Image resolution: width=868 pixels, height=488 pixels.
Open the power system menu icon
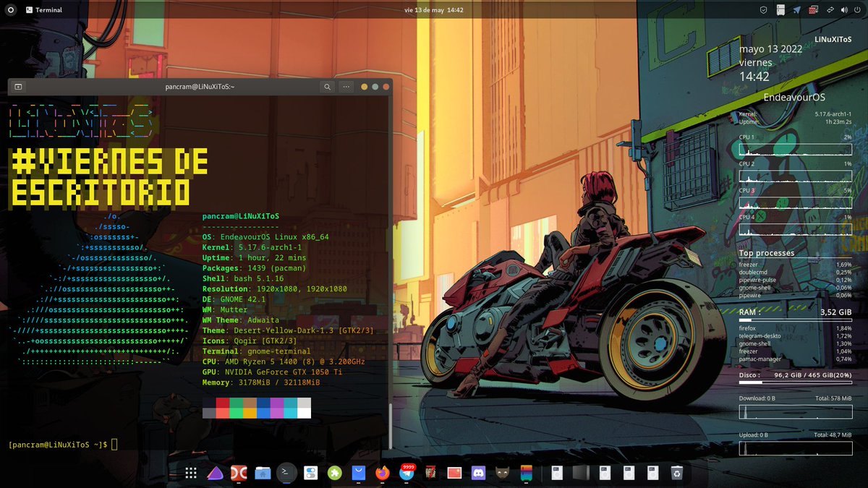coord(856,10)
